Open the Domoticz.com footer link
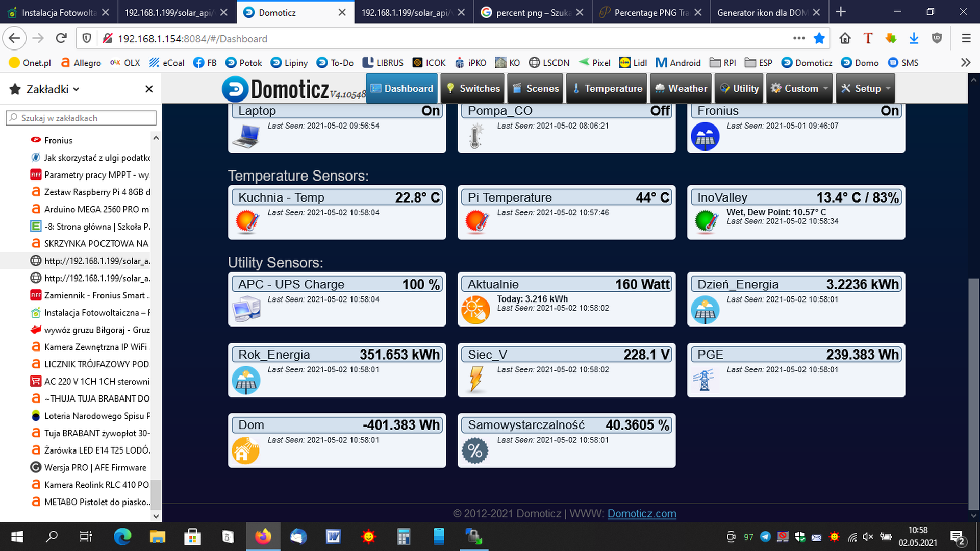 pyautogui.click(x=642, y=514)
